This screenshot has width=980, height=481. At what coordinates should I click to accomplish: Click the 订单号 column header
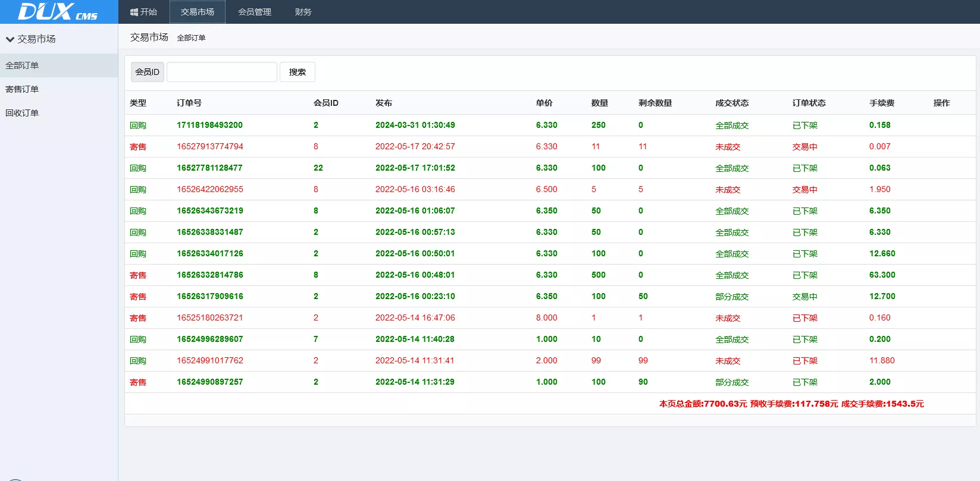tap(189, 103)
